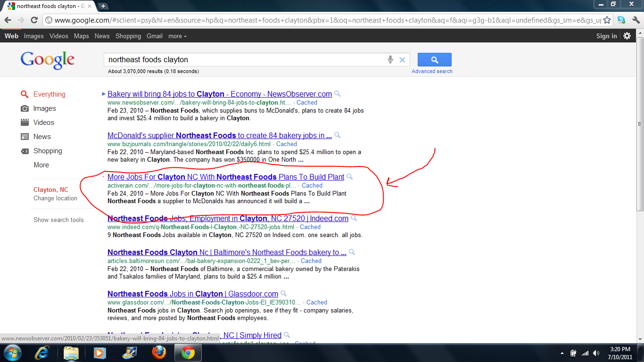This screenshot has height=362, width=644.
Task: Open Shopping in the top navigation bar
Action: pyautogui.click(x=128, y=36)
